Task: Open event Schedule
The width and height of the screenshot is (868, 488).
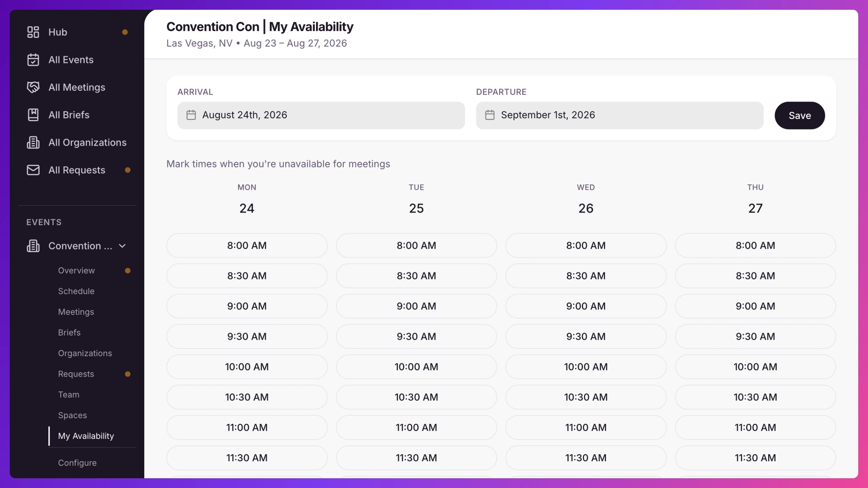Action: (x=76, y=291)
